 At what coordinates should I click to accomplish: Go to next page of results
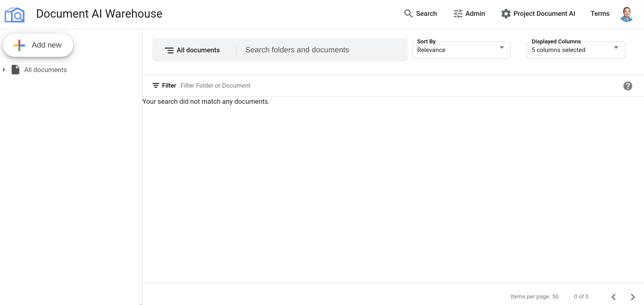(x=633, y=297)
